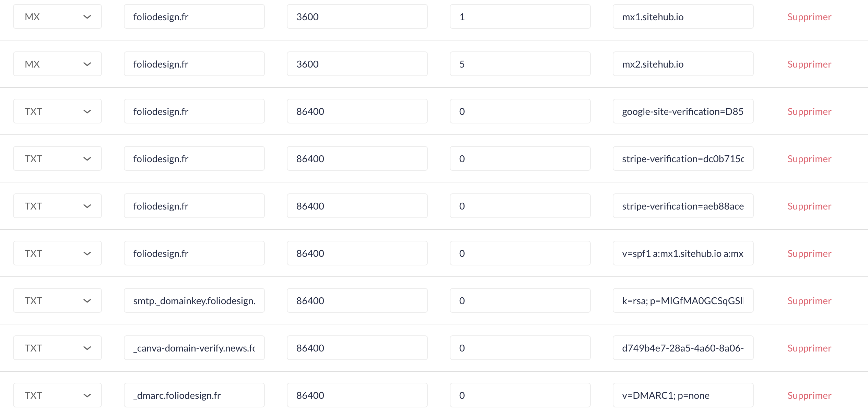Image resolution: width=868 pixels, height=417 pixels.
Task: Open the record type dropdown for mx2.sitehub.io
Action: (57, 64)
